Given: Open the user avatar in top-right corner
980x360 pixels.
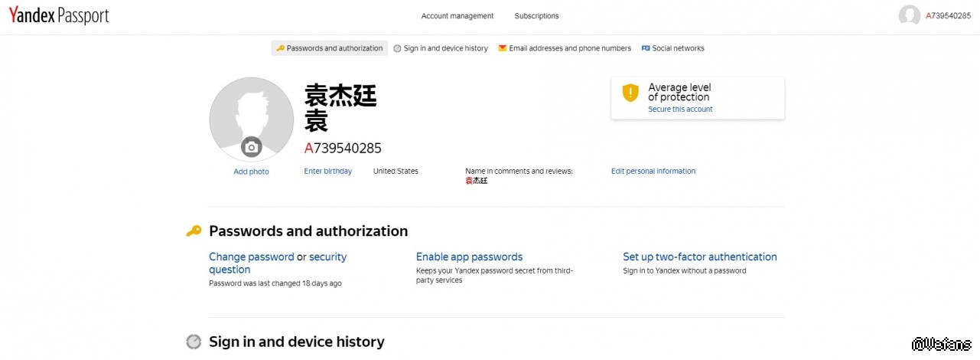Looking at the screenshot, I should click(x=909, y=16).
